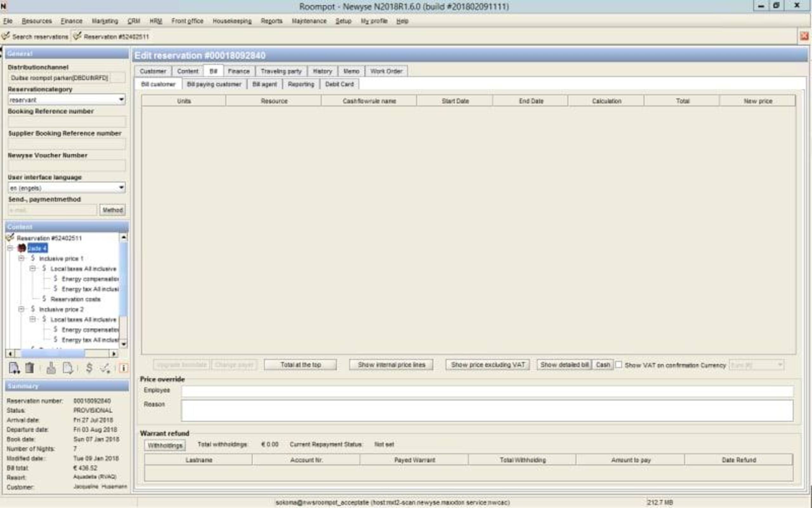Select Reservation costs tree item
812x508 pixels.
(76, 299)
